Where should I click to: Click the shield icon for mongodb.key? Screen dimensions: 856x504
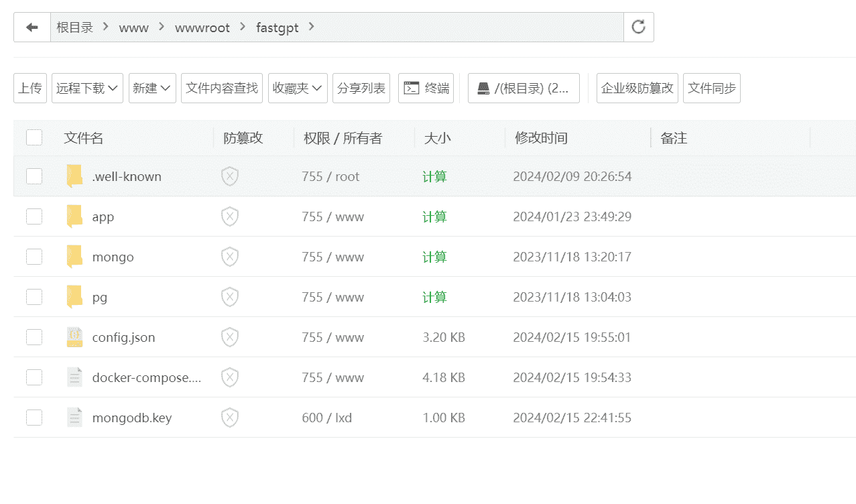230,418
